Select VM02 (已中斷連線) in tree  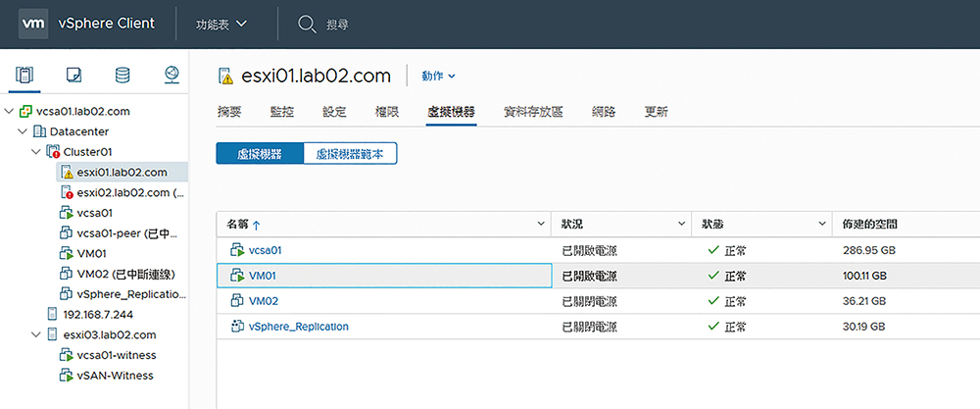point(125,274)
